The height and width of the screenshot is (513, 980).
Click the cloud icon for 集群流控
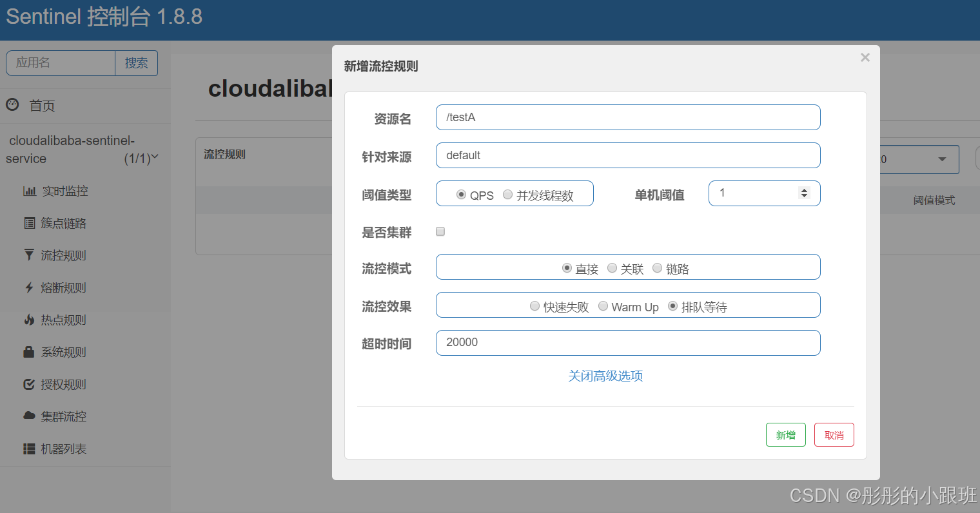pyautogui.click(x=29, y=416)
